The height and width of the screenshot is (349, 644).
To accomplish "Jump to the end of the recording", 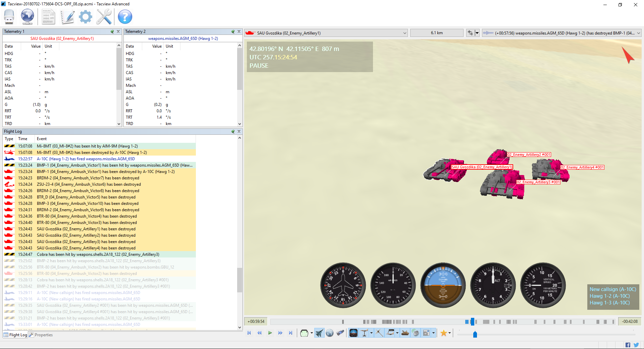I will [x=290, y=333].
